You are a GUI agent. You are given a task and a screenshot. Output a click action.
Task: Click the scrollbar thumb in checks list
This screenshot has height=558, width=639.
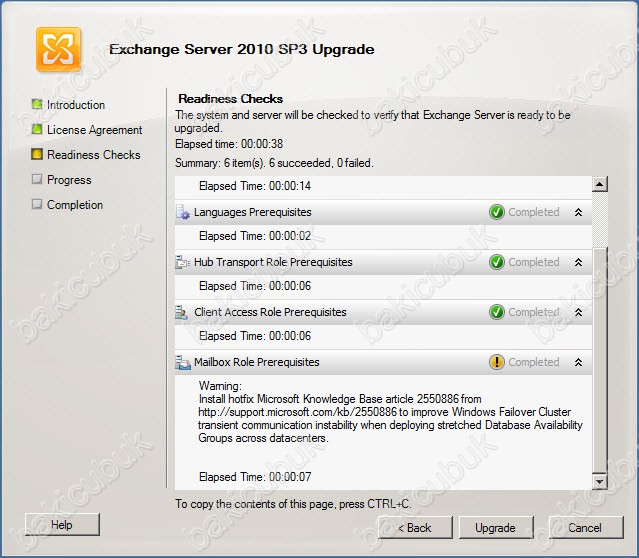click(x=600, y=361)
